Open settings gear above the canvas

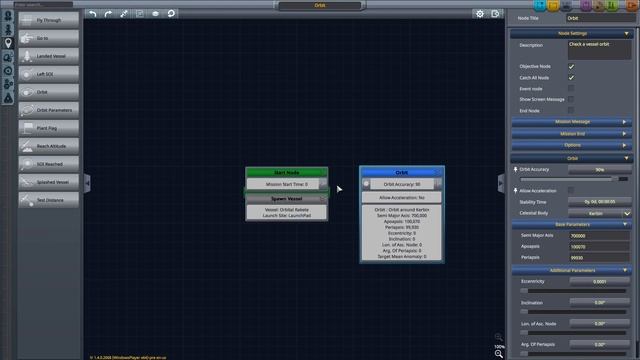pos(480,14)
